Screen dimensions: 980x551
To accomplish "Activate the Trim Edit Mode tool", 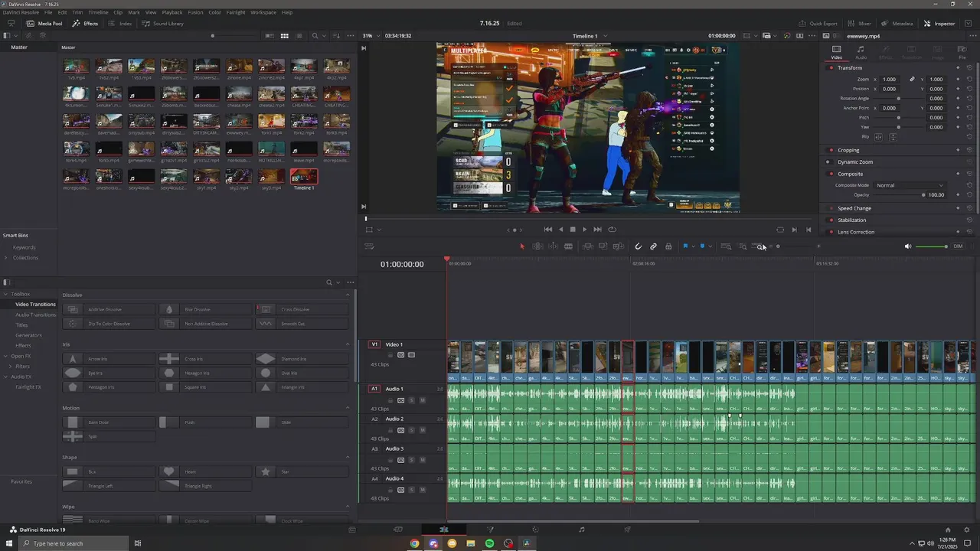I will tap(537, 246).
